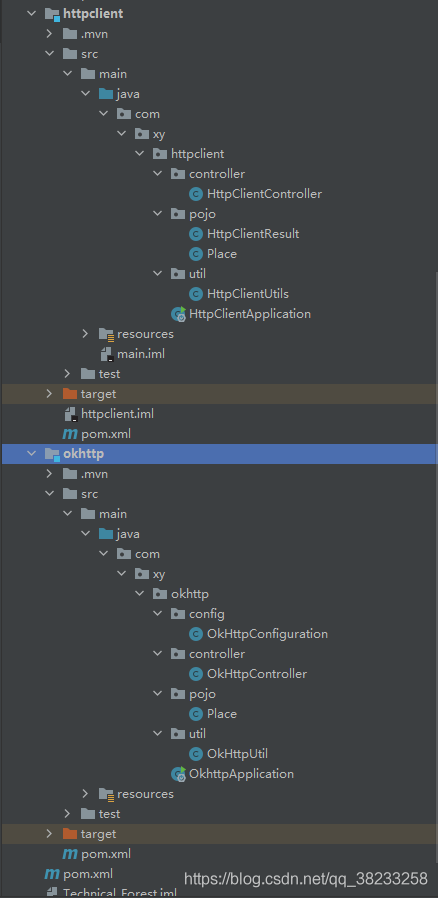Select the HttpClientResult class

[x=253, y=234]
